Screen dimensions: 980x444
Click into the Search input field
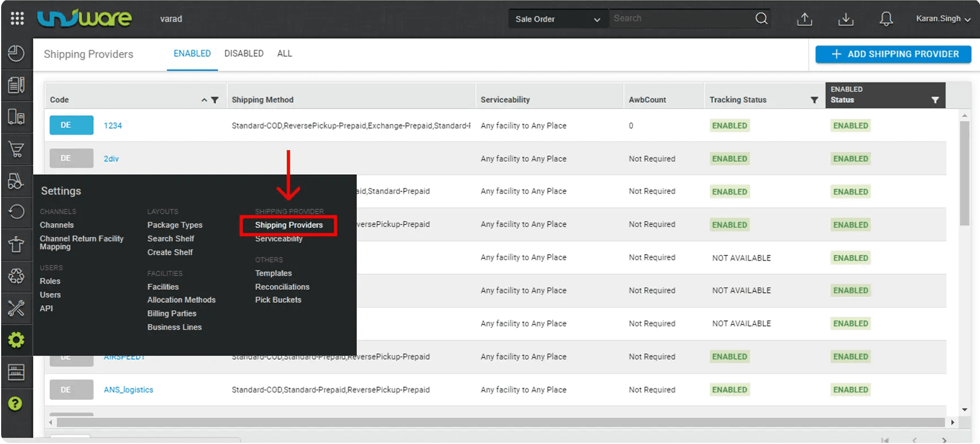click(681, 19)
